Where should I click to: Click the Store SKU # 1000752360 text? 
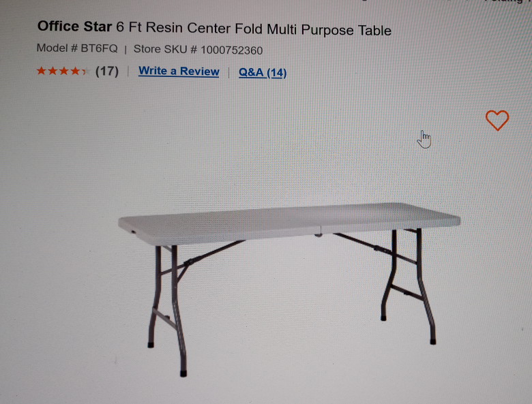click(x=198, y=50)
